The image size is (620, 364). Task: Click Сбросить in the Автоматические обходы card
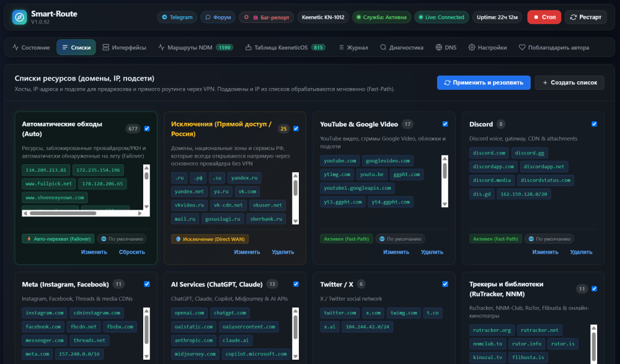coord(131,252)
